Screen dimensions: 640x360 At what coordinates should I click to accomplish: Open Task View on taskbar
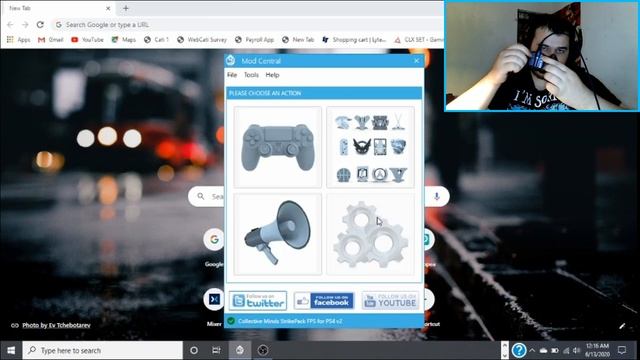pyautogui.click(x=216, y=350)
